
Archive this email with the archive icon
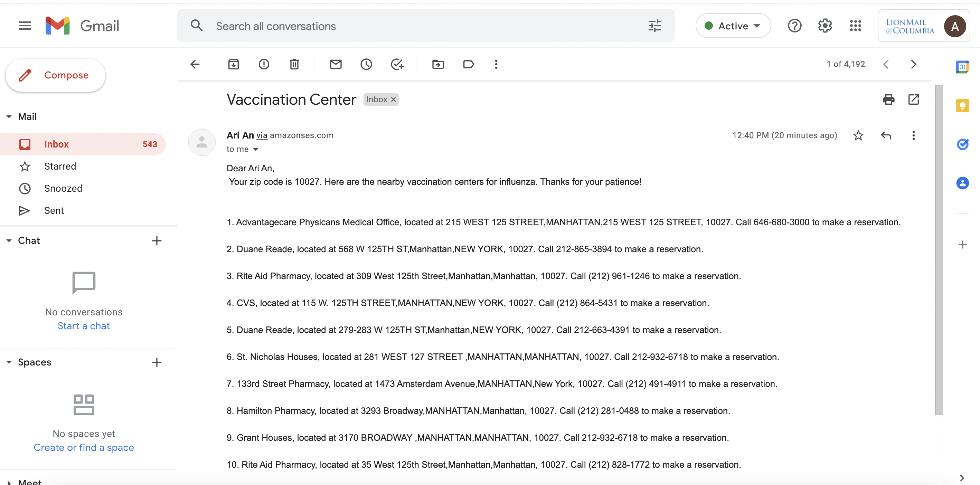point(233,64)
